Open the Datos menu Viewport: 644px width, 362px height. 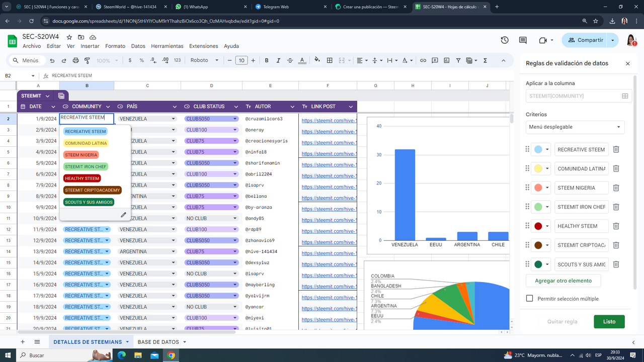[138, 46]
